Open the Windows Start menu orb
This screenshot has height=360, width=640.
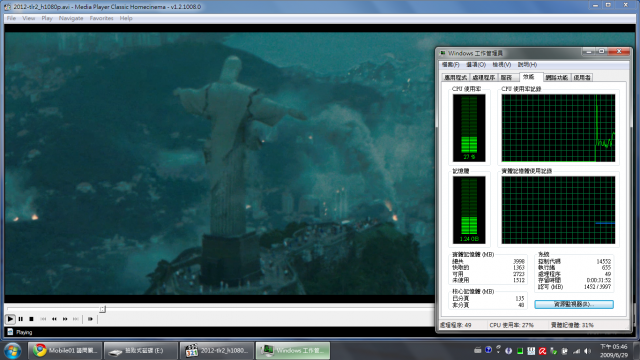[x=13, y=351]
